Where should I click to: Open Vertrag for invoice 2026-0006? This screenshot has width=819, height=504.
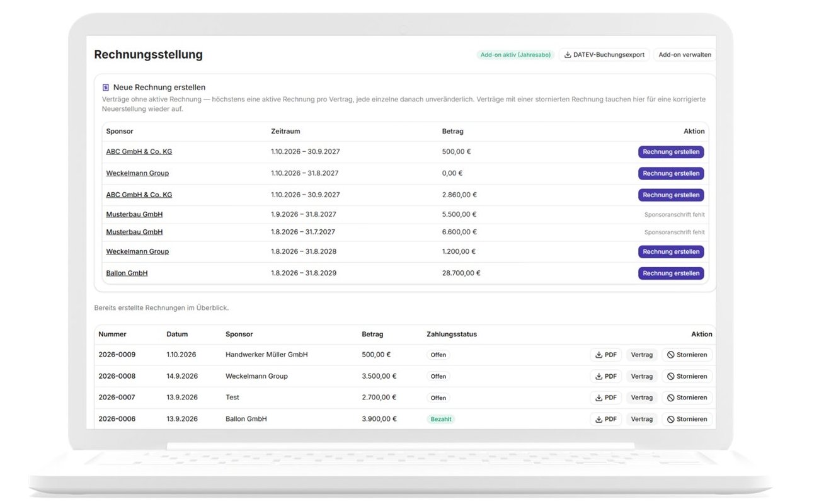pyautogui.click(x=642, y=419)
